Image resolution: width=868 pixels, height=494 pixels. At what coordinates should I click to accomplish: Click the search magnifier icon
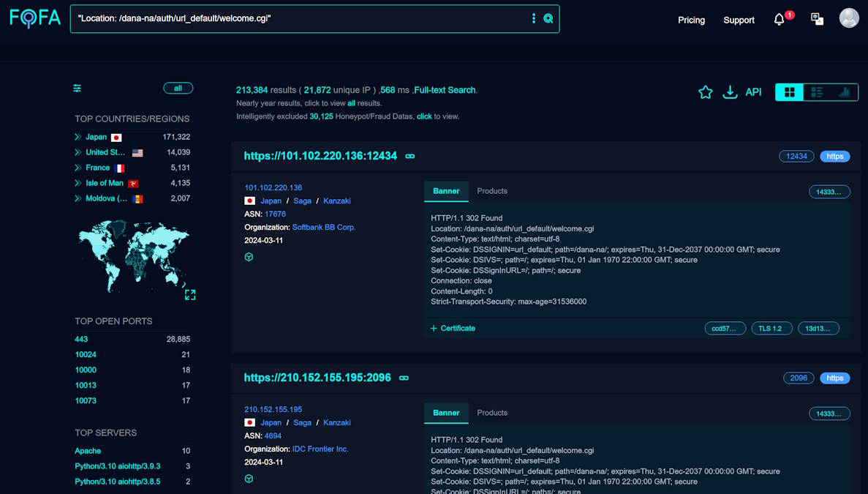(x=548, y=18)
